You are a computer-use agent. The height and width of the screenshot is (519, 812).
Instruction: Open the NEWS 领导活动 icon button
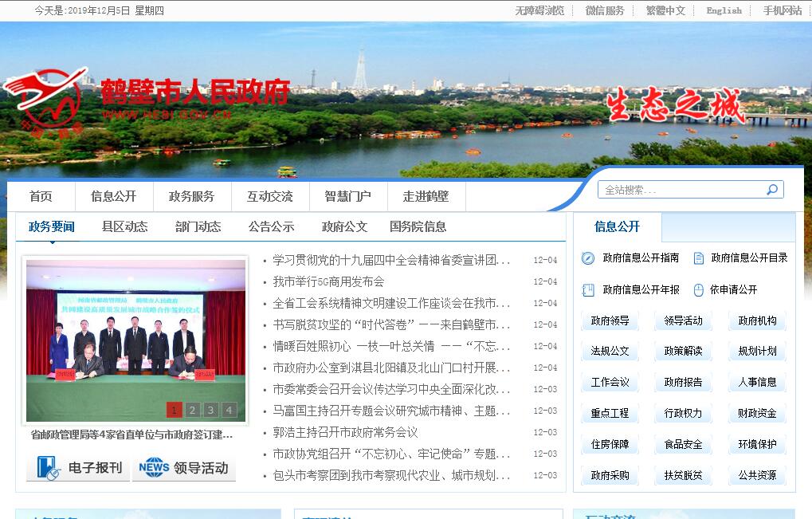(x=183, y=468)
